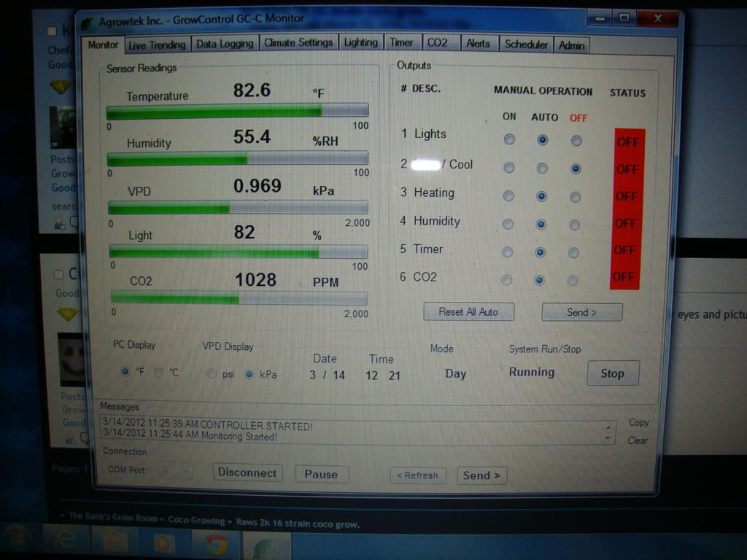Set CO2 output to ON
Image resolution: width=747 pixels, height=560 pixels.
[506, 279]
